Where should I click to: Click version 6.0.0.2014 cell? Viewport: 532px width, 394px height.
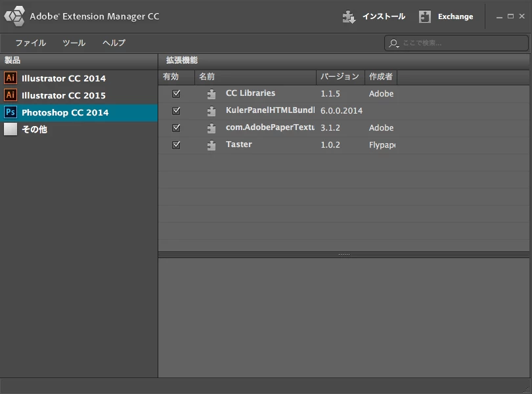[342, 110]
